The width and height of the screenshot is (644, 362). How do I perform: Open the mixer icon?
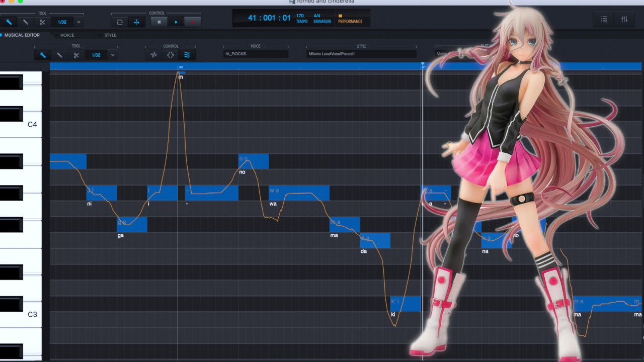pos(624,19)
